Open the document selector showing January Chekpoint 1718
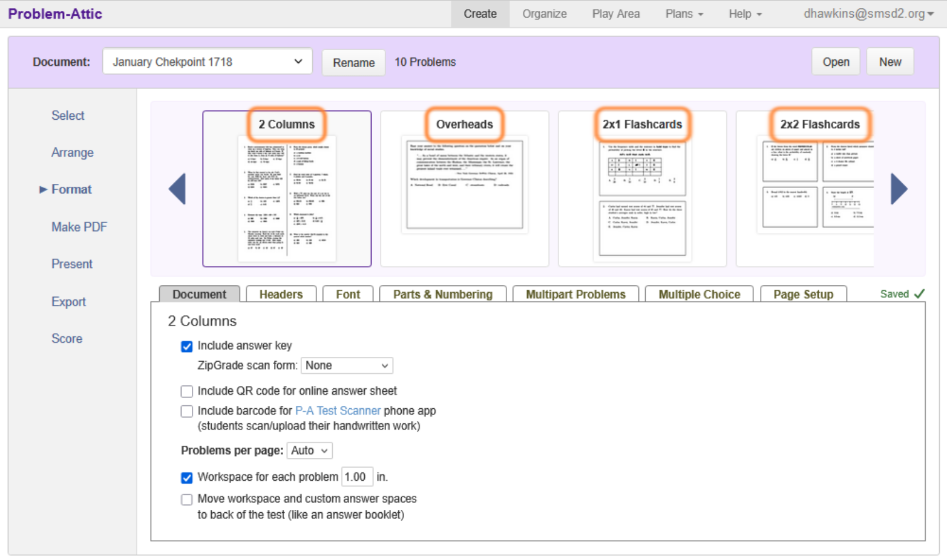The height and width of the screenshot is (560, 947). (207, 61)
